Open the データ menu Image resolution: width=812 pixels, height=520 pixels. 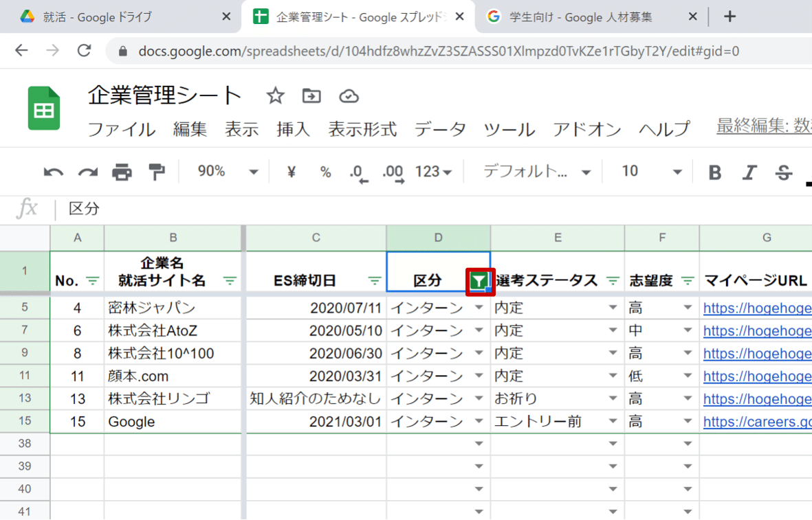(x=439, y=129)
